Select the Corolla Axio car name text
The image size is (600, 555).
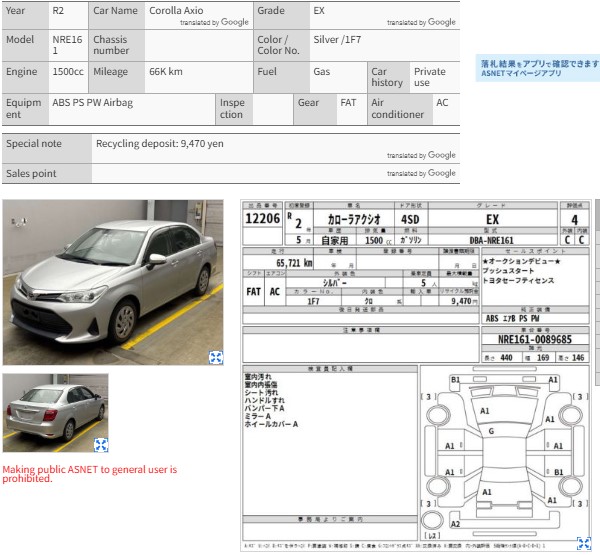(176, 11)
